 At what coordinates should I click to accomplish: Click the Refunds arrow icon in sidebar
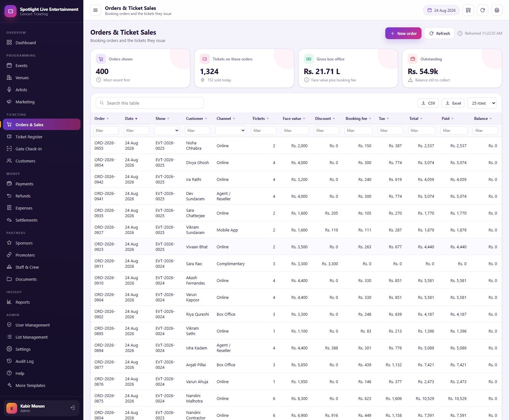click(9, 196)
